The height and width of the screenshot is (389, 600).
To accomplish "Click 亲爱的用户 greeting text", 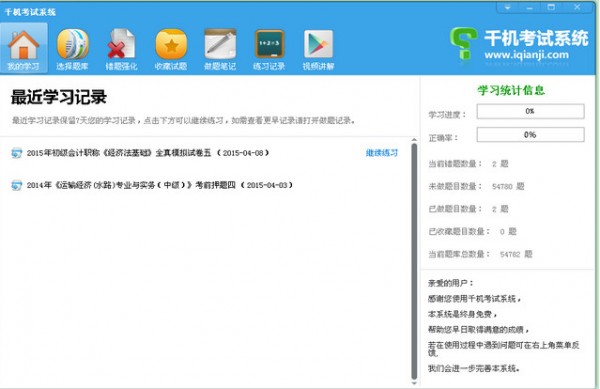I will (451, 283).
